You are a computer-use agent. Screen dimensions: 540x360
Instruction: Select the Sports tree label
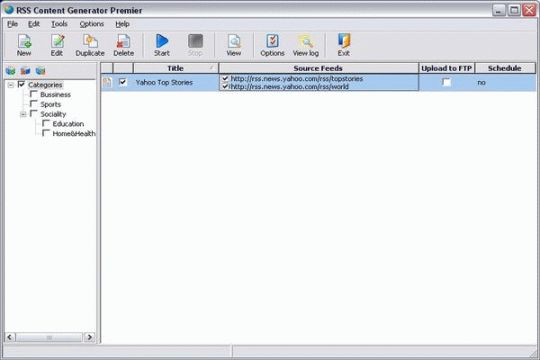coord(51,104)
